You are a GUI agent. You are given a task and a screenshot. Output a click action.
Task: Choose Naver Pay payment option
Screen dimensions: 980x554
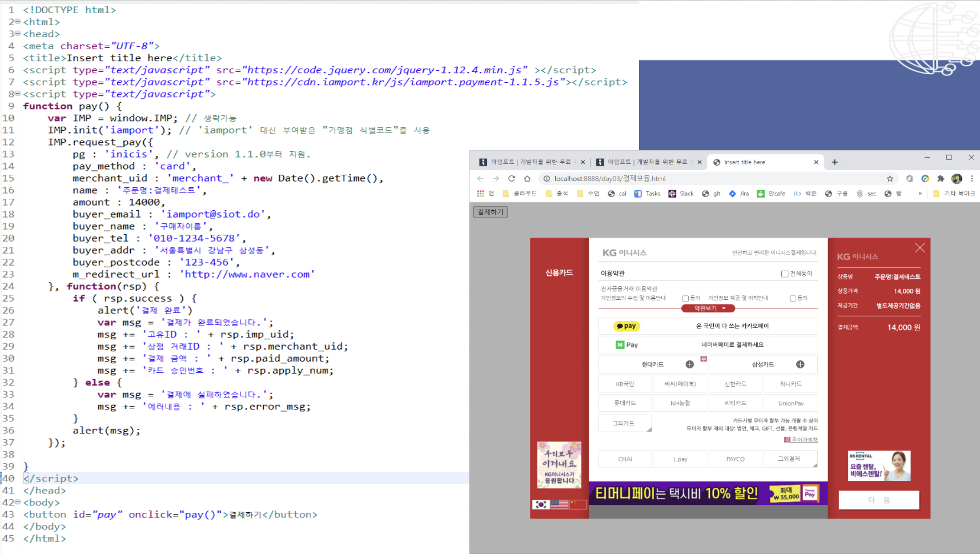708,345
